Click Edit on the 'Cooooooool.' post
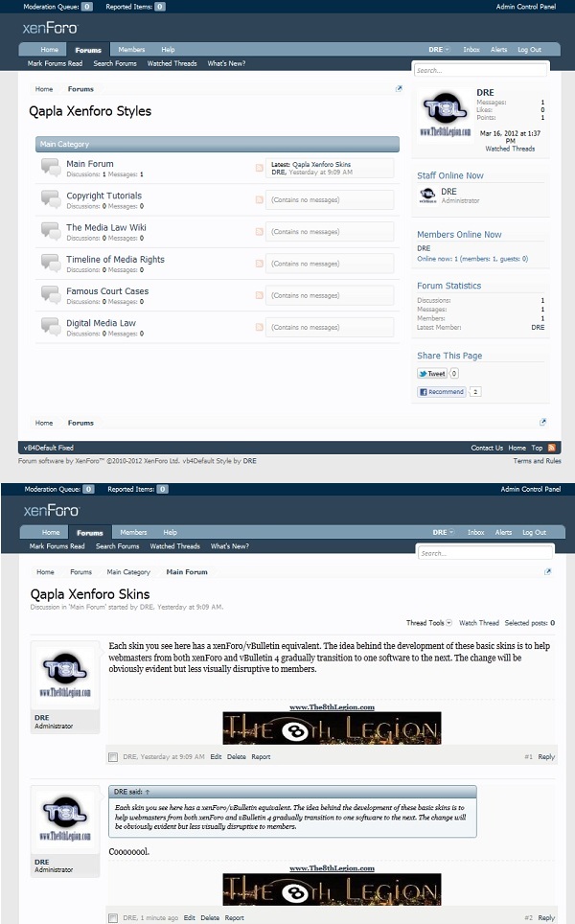The width and height of the screenshot is (575, 924). 190,918
